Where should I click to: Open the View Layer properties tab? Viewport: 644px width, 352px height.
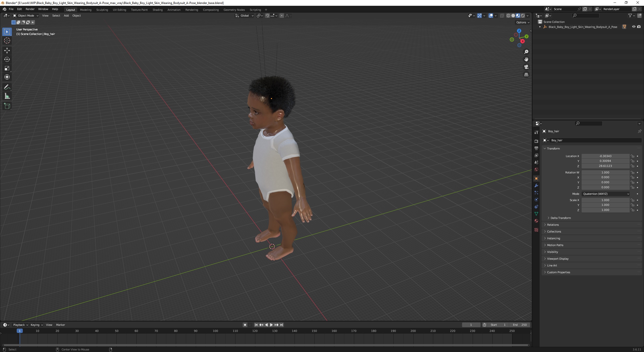[536, 155]
